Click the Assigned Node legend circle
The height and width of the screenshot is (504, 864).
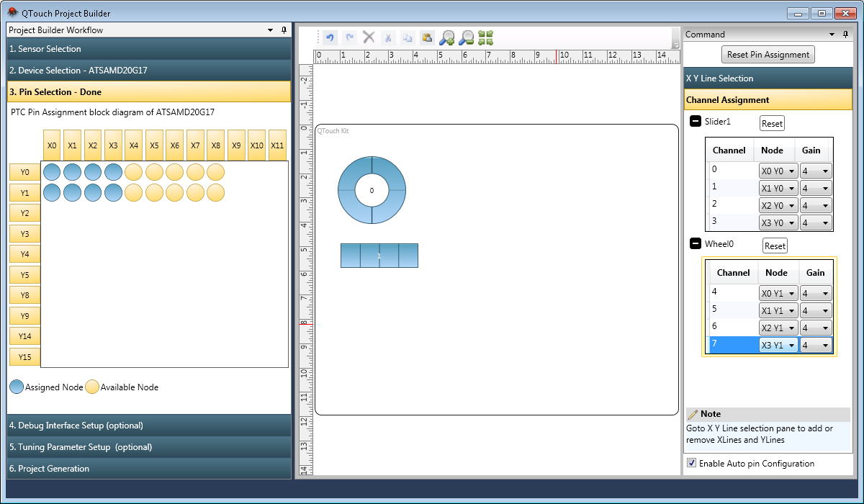[x=17, y=387]
